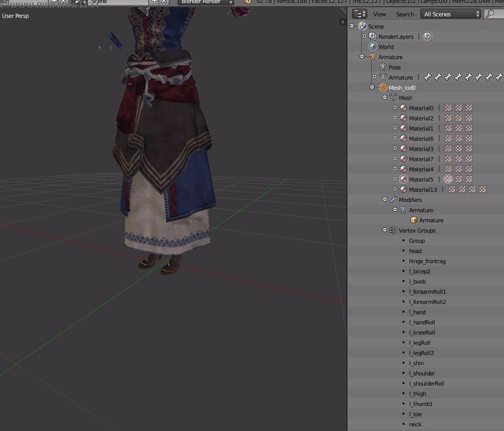Click the orange cube icon under Armature modifier
Screen dimensions: 504x431
click(x=414, y=220)
